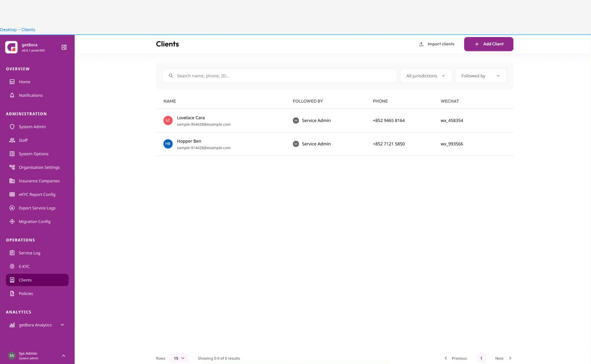Viewport: 591px width, 364px height.
Task: Click WeChat ID wx_993566
Action: click(x=452, y=144)
